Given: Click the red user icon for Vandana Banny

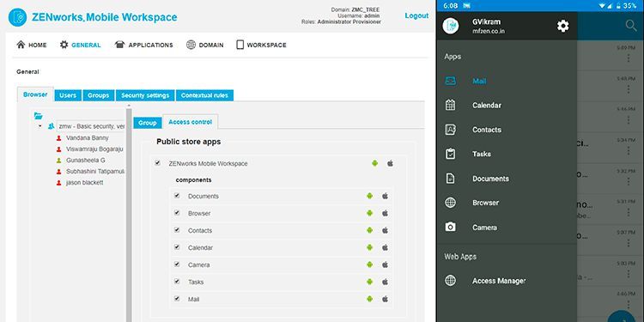Looking at the screenshot, I should pos(58,138).
